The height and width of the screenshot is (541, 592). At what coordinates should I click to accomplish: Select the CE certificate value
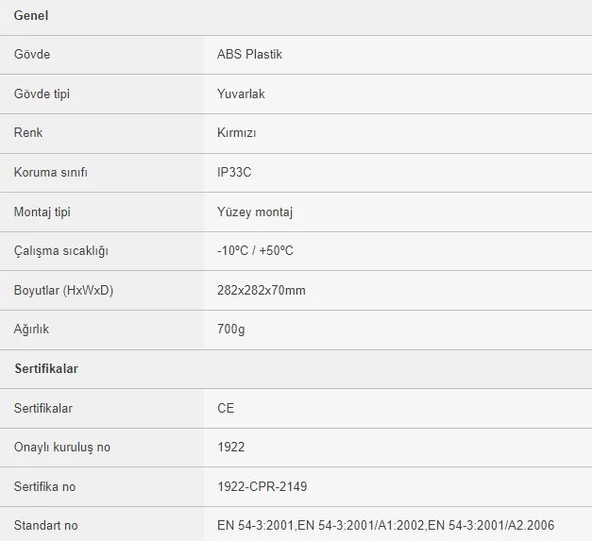point(226,408)
